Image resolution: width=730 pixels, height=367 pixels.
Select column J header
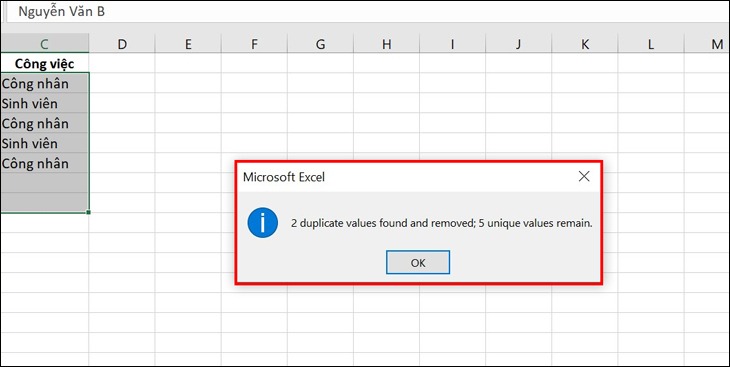click(519, 44)
